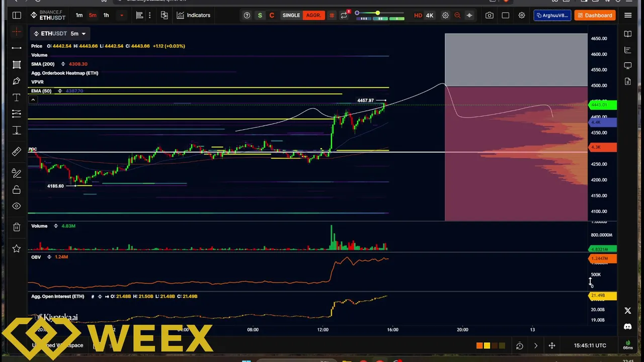Select the rectangle shape tool
Screen dimensions: 644x362
[17, 64]
